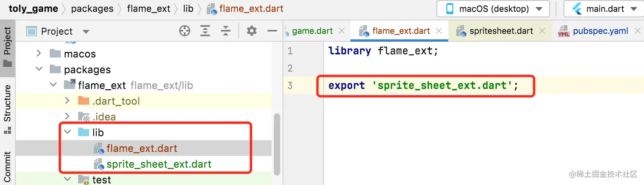Viewport: 644px width, 185px height.
Task: Open the main.dart run configuration dropdown
Action: (x=603, y=9)
